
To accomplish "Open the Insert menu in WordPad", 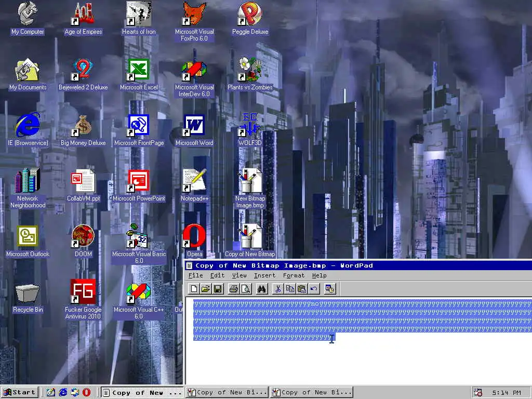I will tap(264, 275).
